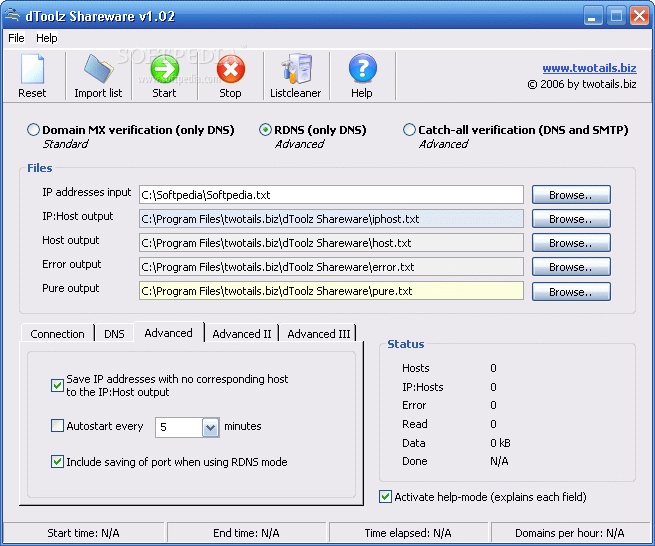Click the red Stop icon
Screen dimensions: 655x546
point(231,69)
